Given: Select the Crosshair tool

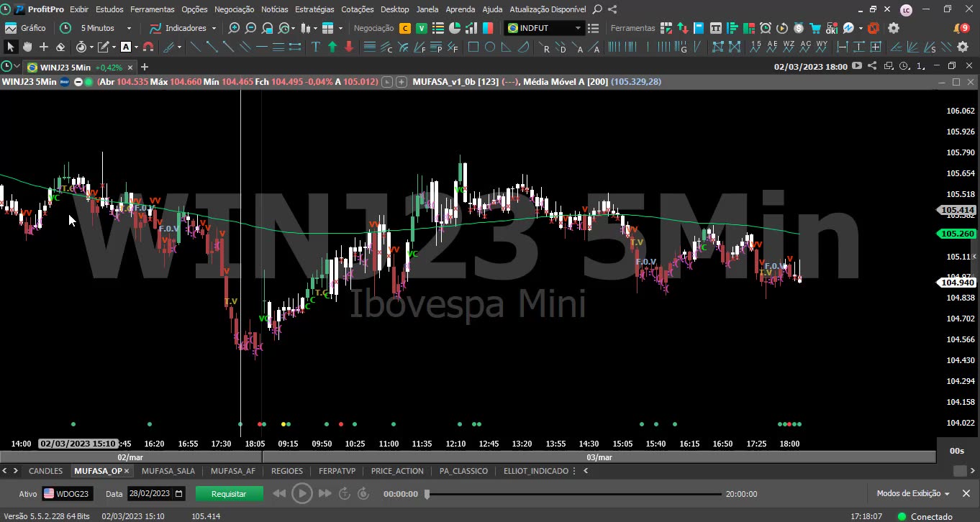Looking at the screenshot, I should tap(44, 46).
